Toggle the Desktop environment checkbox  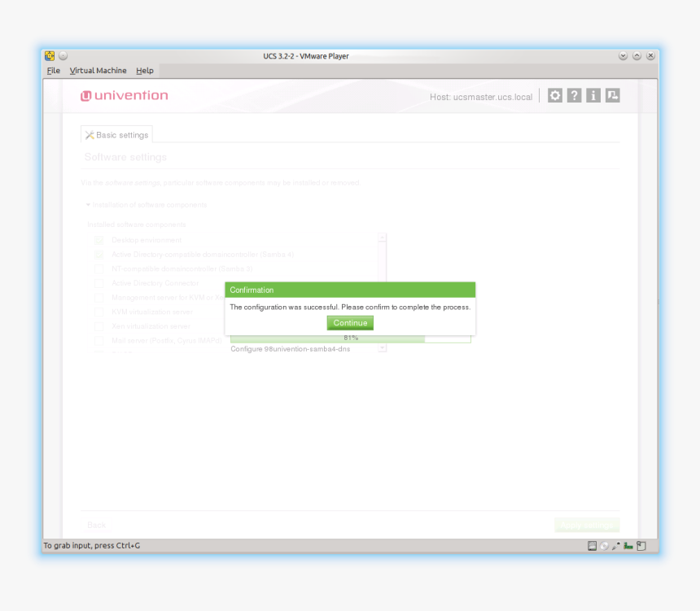click(x=99, y=240)
